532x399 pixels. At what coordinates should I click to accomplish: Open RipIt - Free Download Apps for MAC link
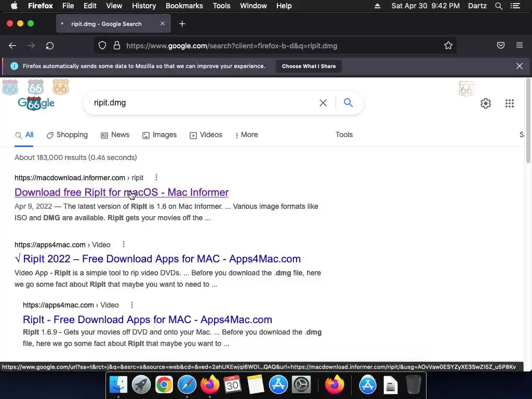[x=147, y=320]
